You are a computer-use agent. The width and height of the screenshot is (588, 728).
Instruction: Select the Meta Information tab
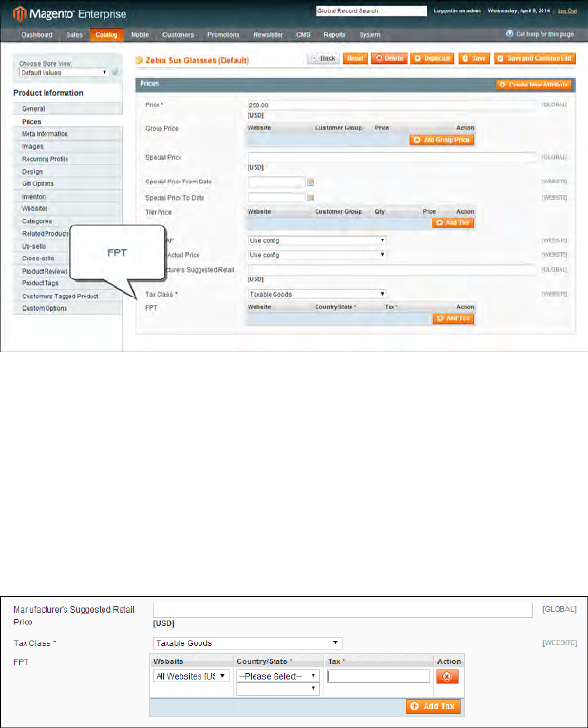(x=67, y=134)
